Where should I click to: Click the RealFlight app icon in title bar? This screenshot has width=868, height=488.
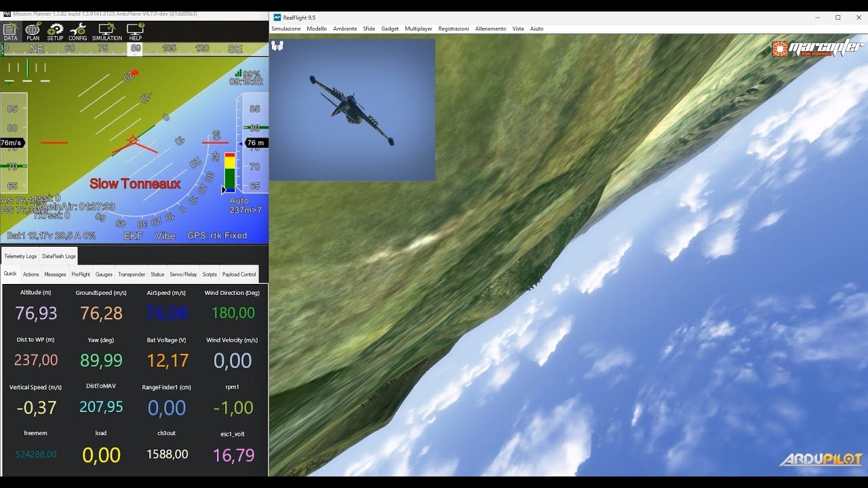pyautogui.click(x=277, y=18)
